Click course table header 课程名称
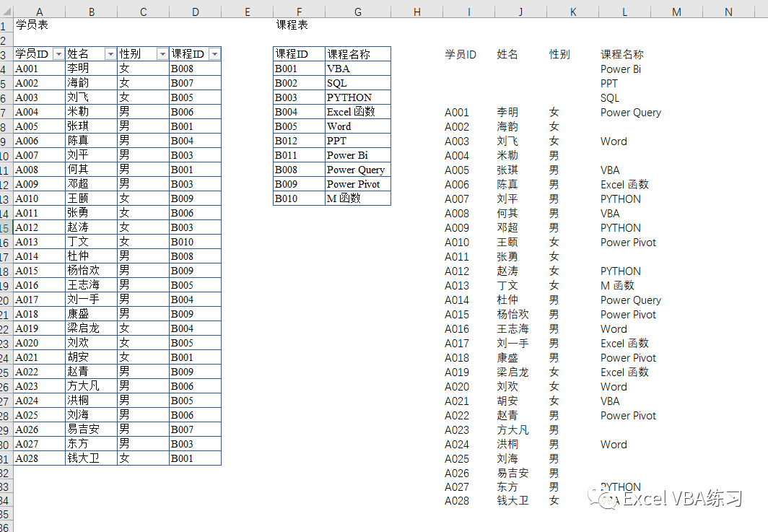 tap(358, 54)
